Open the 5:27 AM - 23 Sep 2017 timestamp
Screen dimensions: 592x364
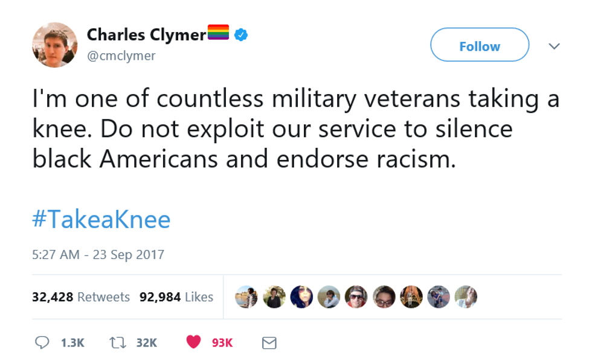click(98, 254)
